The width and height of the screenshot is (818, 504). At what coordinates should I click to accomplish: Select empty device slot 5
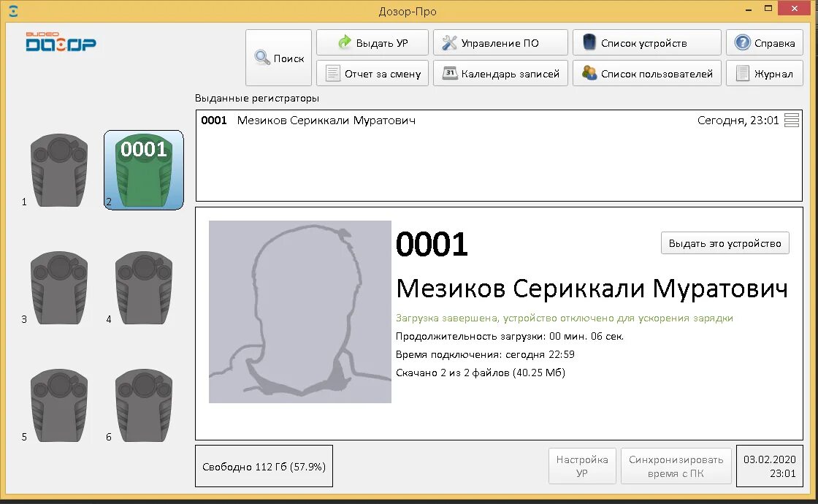(59, 405)
